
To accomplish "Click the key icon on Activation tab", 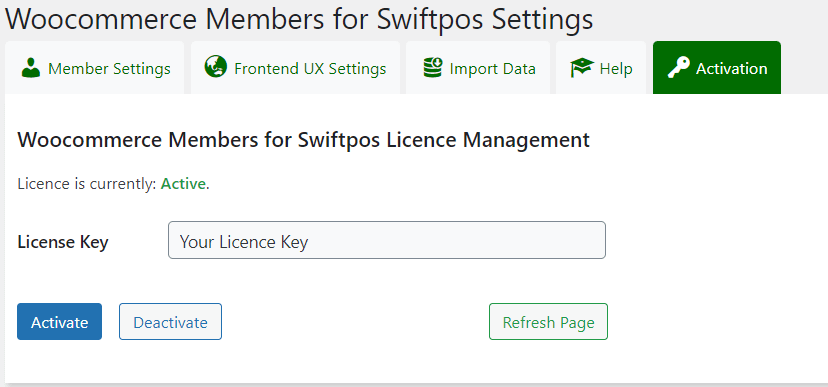I will 679,68.
